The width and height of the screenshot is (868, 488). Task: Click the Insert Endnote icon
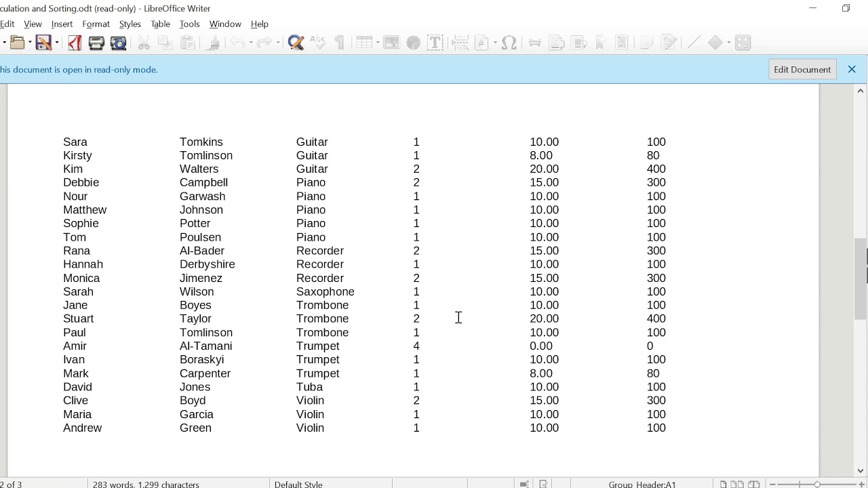(x=578, y=43)
